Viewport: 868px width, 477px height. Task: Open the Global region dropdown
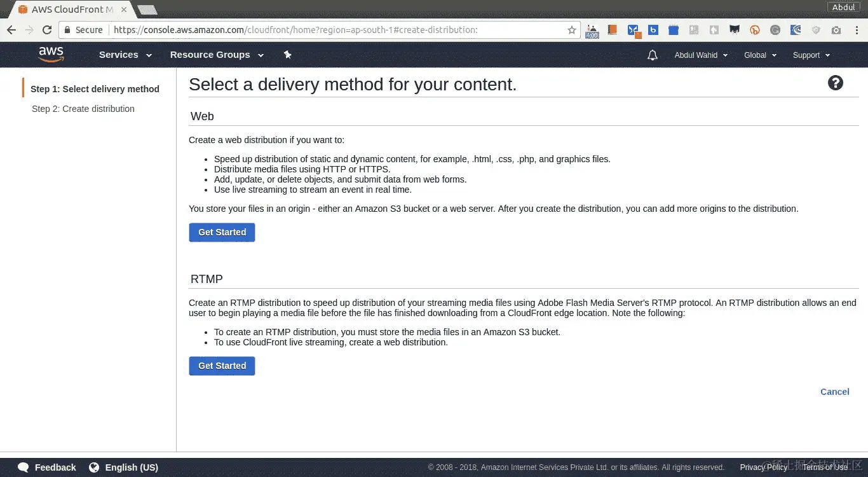pyautogui.click(x=760, y=55)
